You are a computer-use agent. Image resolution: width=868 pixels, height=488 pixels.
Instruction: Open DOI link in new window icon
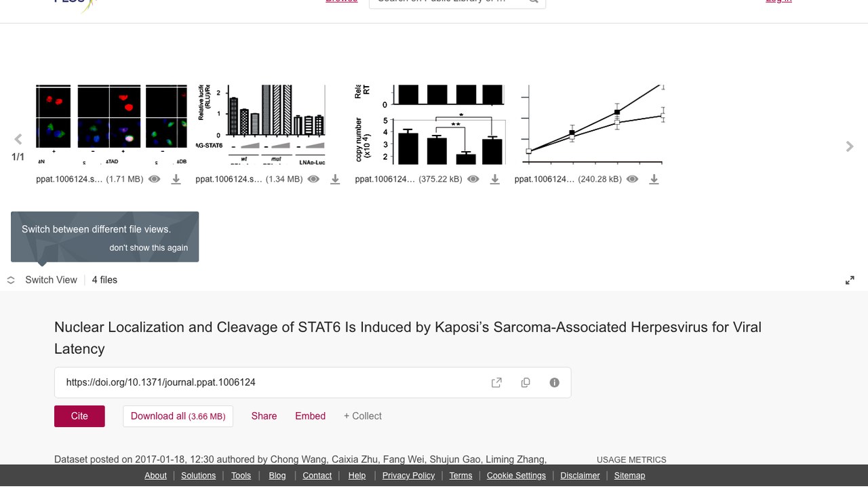[496, 382]
